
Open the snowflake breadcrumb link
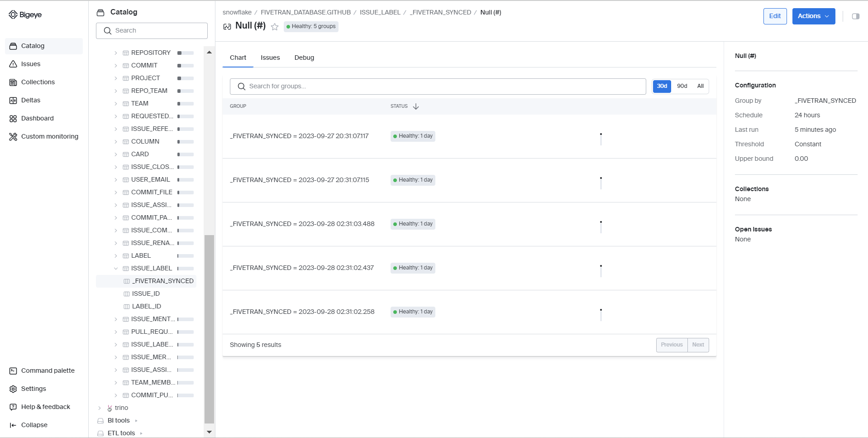[x=237, y=12]
